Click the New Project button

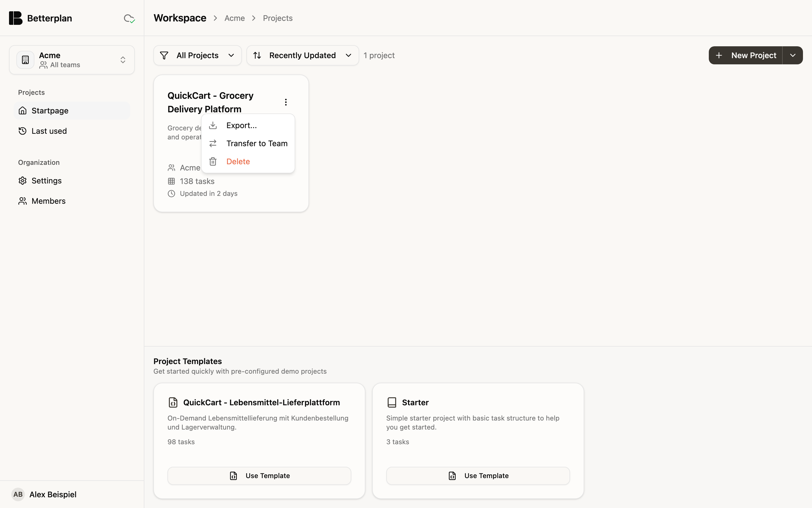(745, 55)
